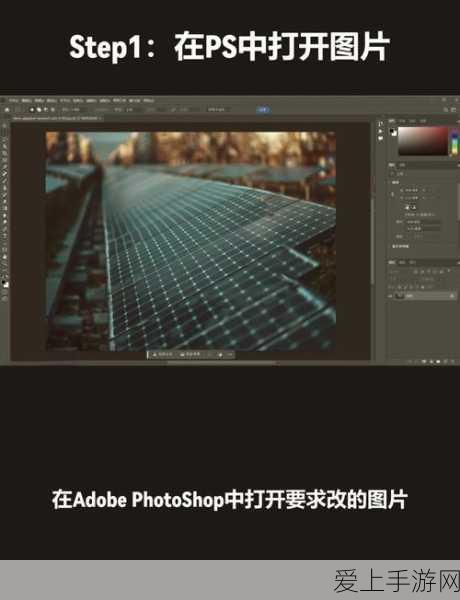Click Select Subject on the contextual task bar
Image resolution: width=460 pixels, height=600 pixels.
coord(163,355)
